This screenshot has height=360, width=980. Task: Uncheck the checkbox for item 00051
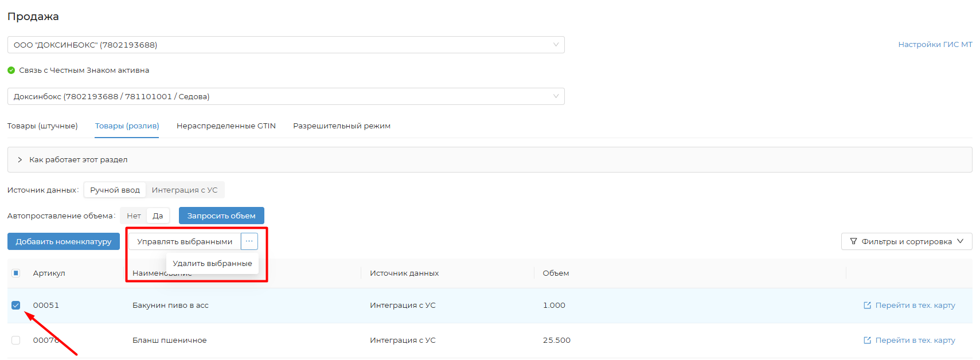tap(16, 306)
